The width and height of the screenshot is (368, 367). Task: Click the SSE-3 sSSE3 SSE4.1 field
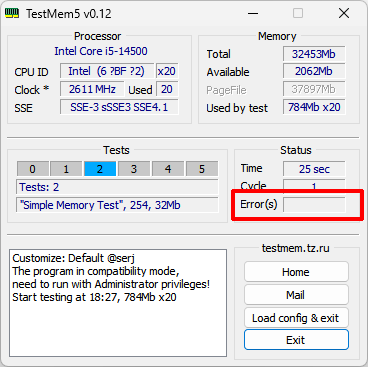pyautogui.click(x=119, y=107)
